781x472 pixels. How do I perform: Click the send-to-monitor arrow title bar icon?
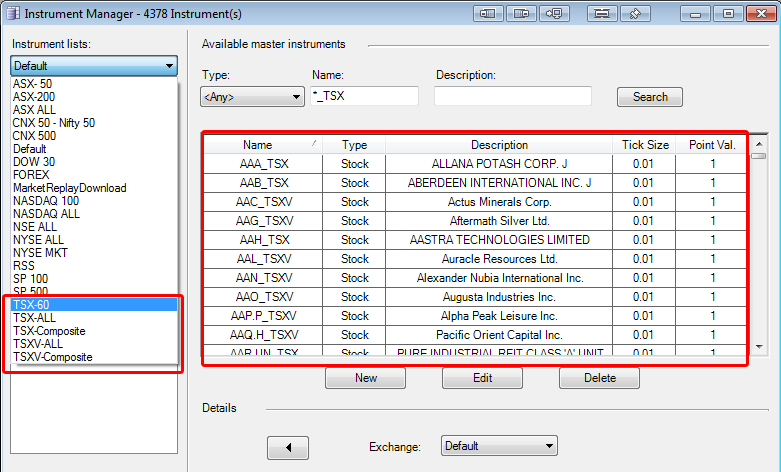pos(554,13)
